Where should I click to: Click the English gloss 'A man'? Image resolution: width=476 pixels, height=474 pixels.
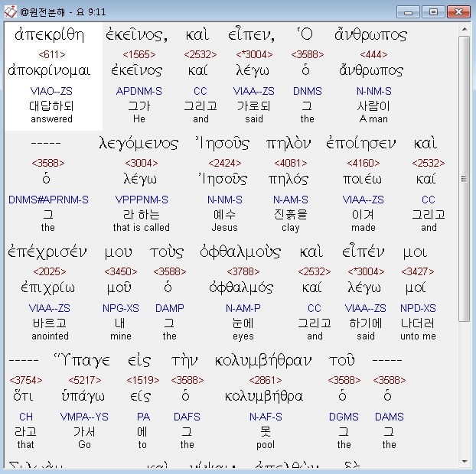[x=373, y=118]
